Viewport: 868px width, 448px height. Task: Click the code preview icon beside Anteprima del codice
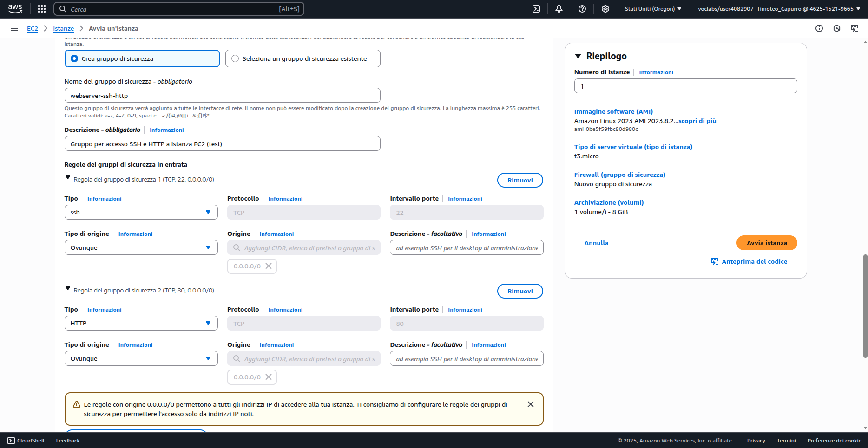coord(715,261)
